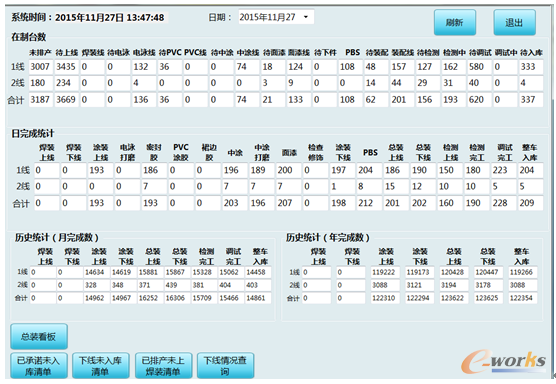The width and height of the screenshot is (556, 384).
Task: Click monthly 合计 整车入库 cell 14861
Action: 258,298
